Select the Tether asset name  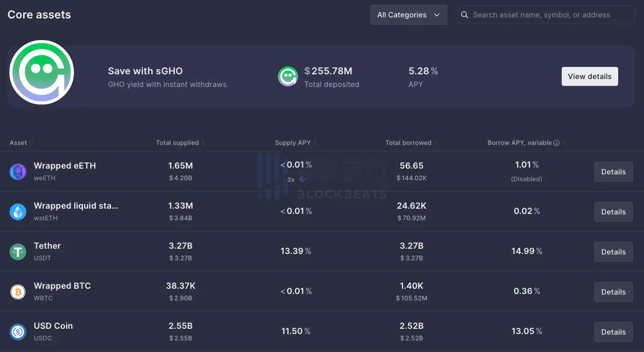(x=47, y=246)
